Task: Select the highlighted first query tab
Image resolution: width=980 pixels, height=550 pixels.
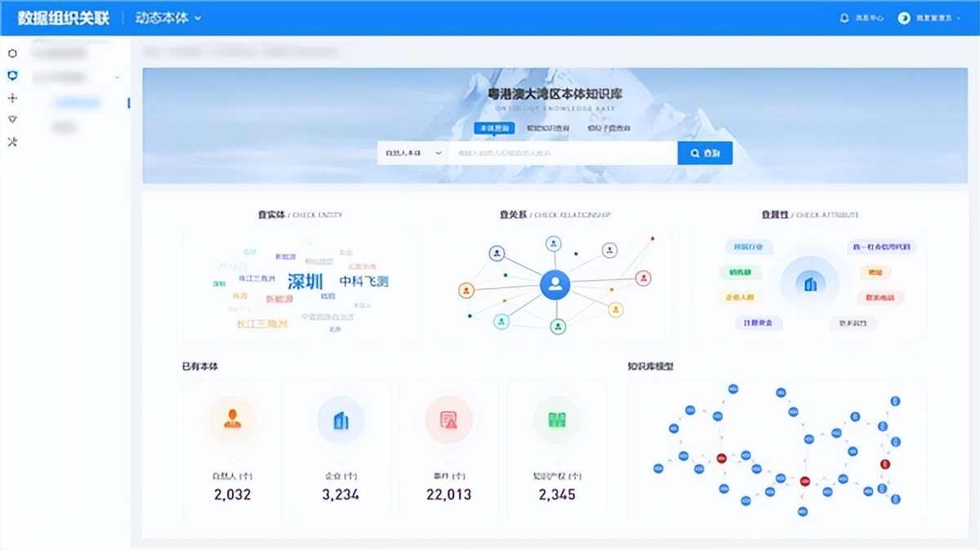Action: point(495,126)
